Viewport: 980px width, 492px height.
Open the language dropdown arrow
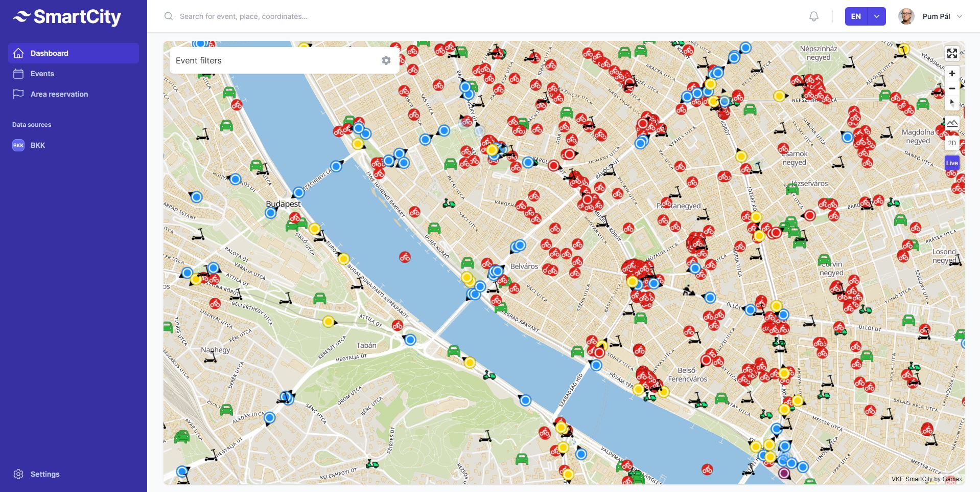coord(877,16)
